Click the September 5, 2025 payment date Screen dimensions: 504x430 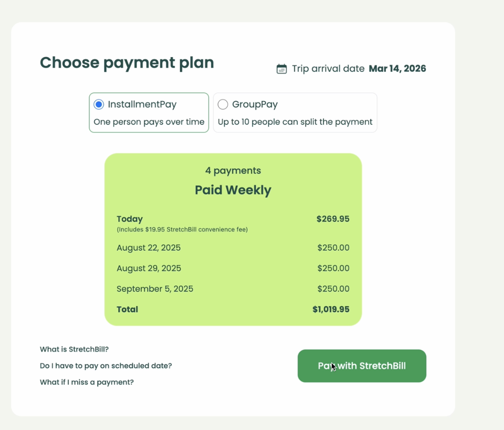click(155, 289)
